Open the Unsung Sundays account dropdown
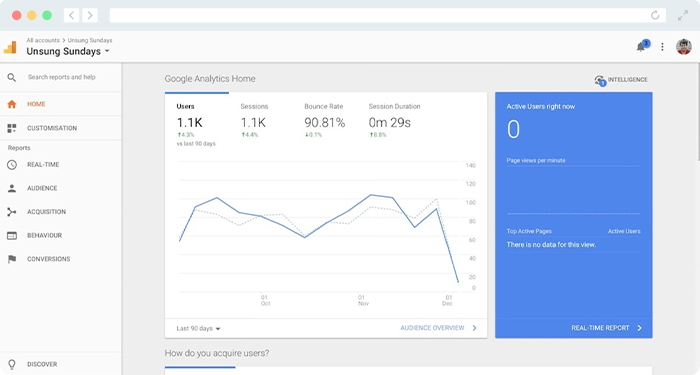Viewport: 700px width, 375px height. click(68, 51)
